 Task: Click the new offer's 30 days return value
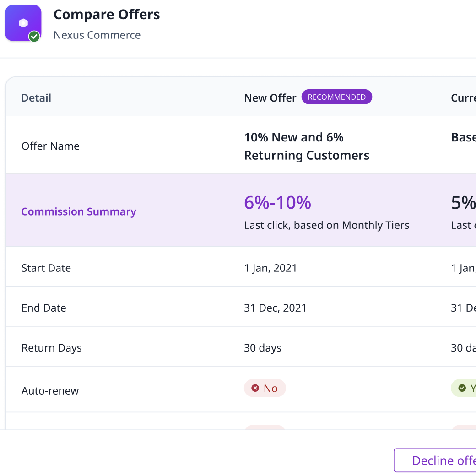(263, 348)
